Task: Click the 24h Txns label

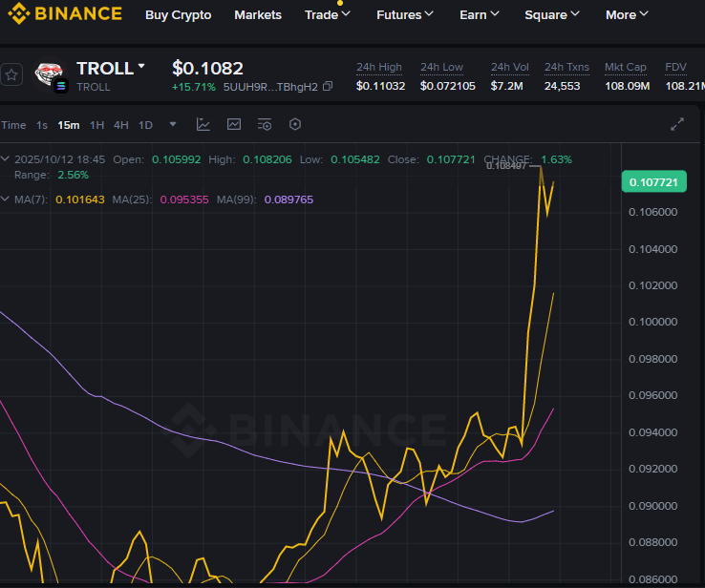Action: [566, 67]
